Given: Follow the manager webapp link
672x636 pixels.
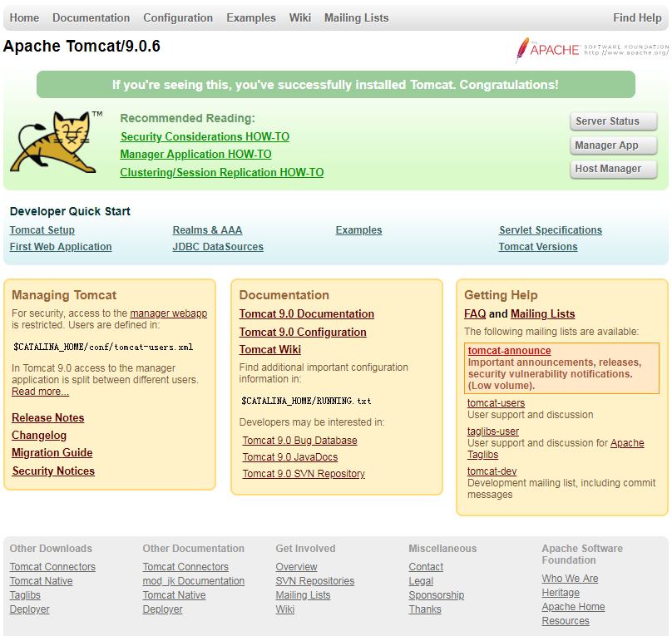Looking at the screenshot, I should point(169,313).
